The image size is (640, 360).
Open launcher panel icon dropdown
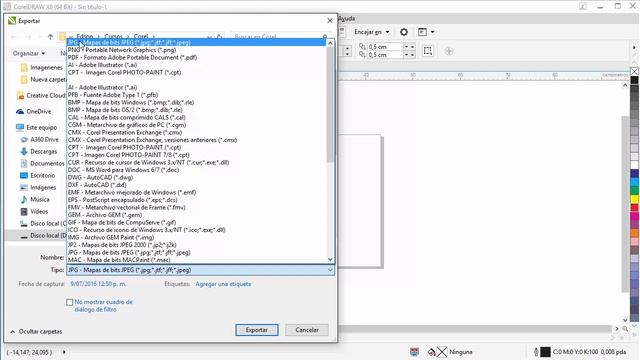[x=426, y=32]
